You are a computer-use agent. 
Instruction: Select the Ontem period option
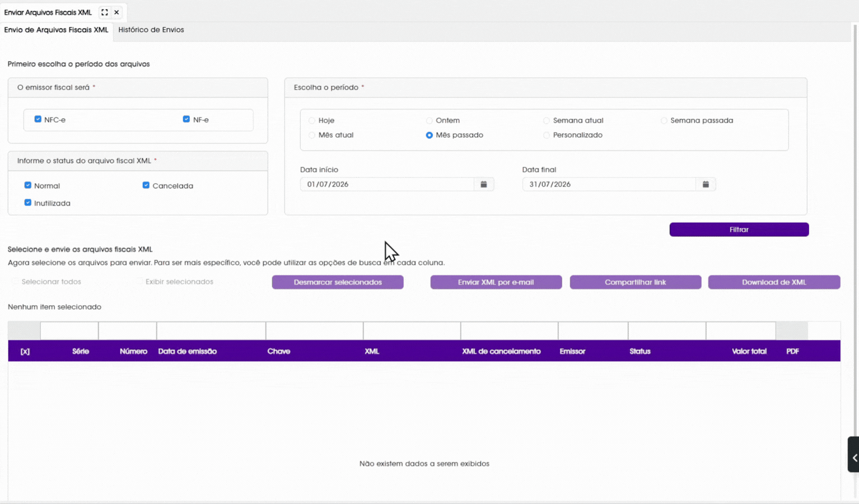point(429,120)
